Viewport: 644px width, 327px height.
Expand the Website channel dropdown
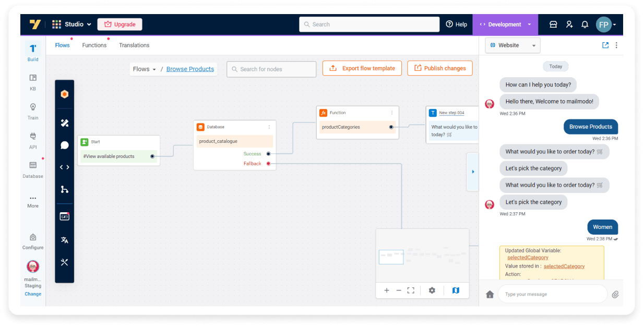[534, 45]
